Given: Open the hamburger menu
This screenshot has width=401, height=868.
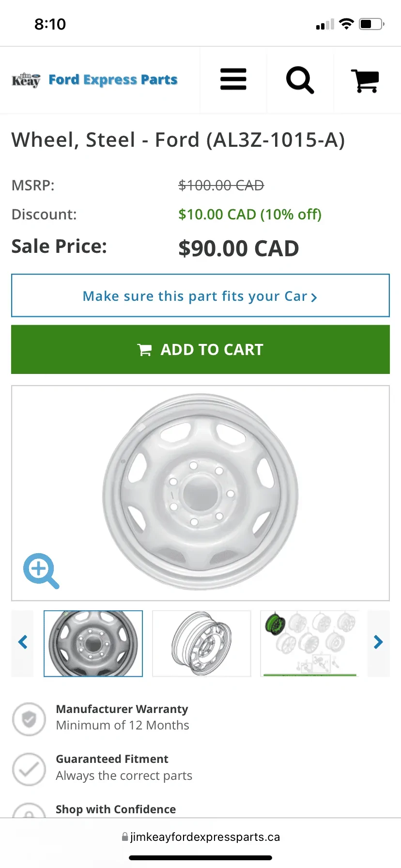Looking at the screenshot, I should pos(233,79).
